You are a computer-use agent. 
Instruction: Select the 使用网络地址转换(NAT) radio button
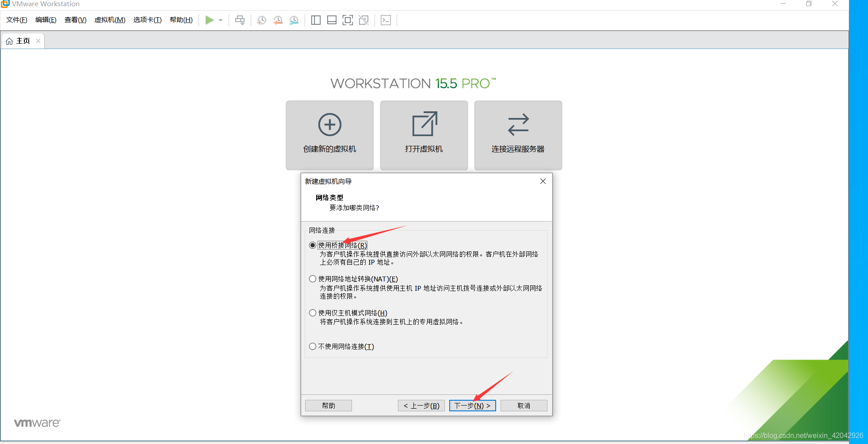313,279
